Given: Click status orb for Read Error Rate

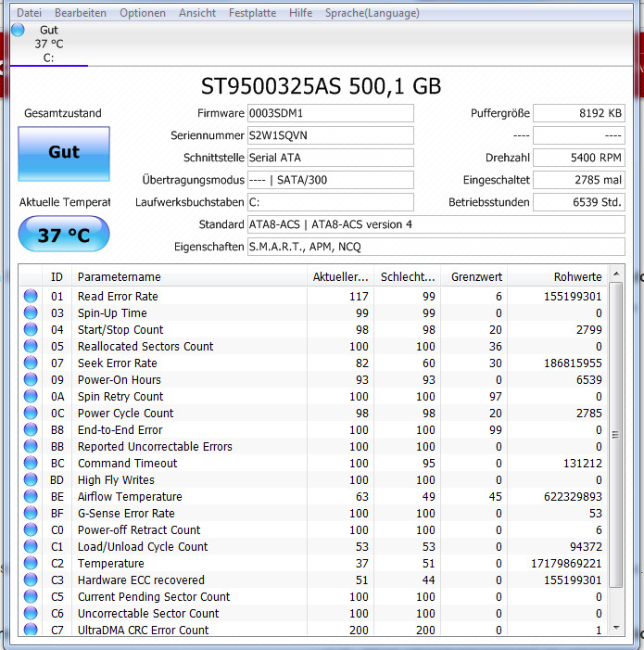Looking at the screenshot, I should click(31, 296).
